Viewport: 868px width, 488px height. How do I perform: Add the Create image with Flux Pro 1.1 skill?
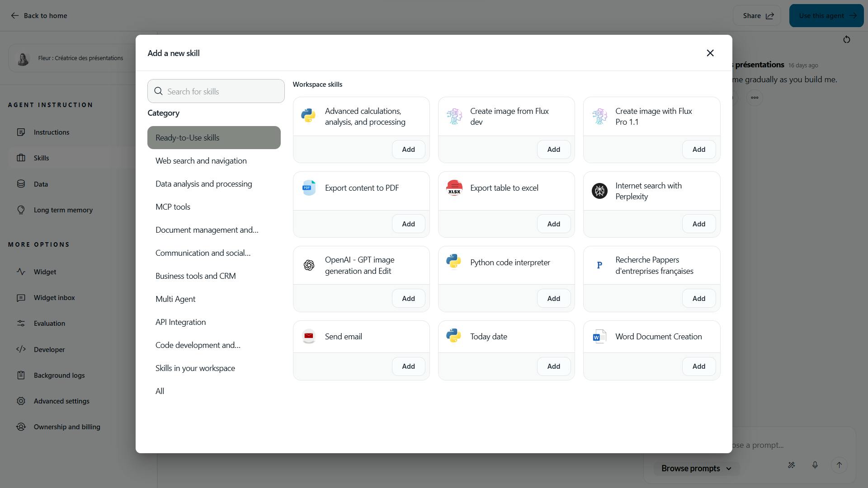point(698,149)
